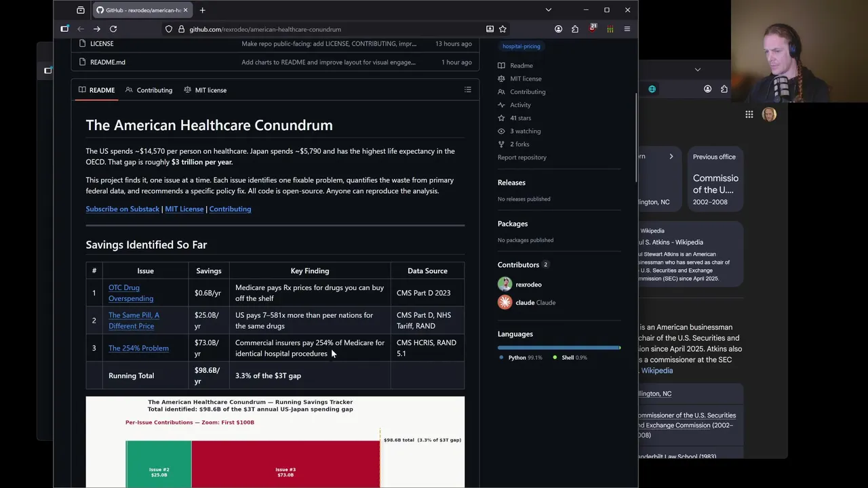This screenshot has width=868, height=488.
Task: Reload the GitHub page
Action: [113, 29]
